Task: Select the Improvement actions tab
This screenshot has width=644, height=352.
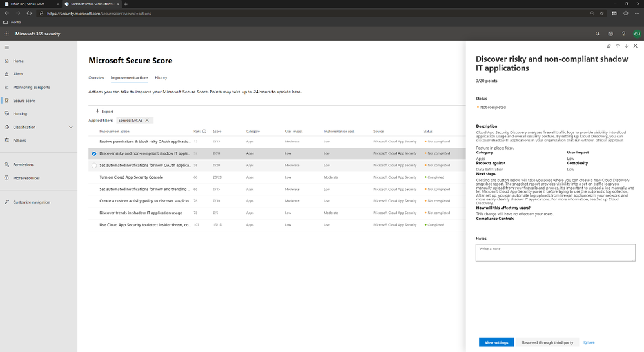Action: click(x=130, y=77)
